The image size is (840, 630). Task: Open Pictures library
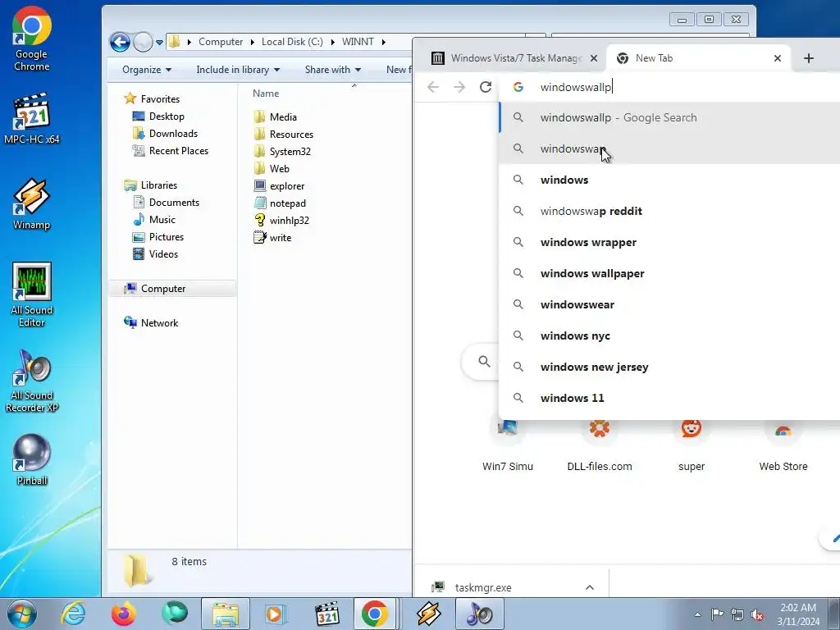158,237
